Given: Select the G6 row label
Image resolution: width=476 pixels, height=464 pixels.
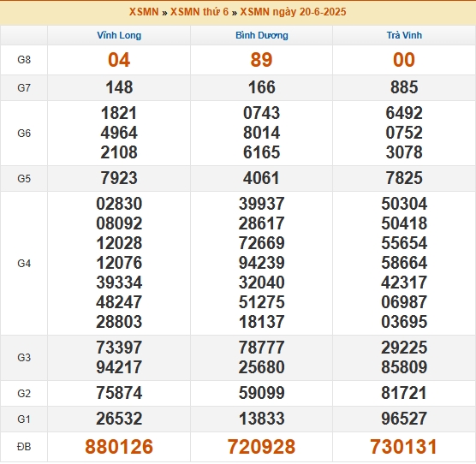Looking at the screenshot, I should click(24, 134).
